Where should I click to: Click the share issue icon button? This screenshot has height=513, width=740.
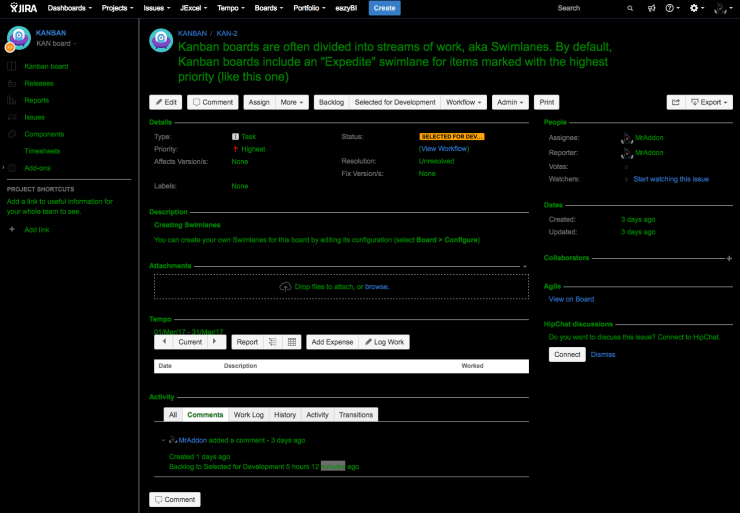pos(675,102)
